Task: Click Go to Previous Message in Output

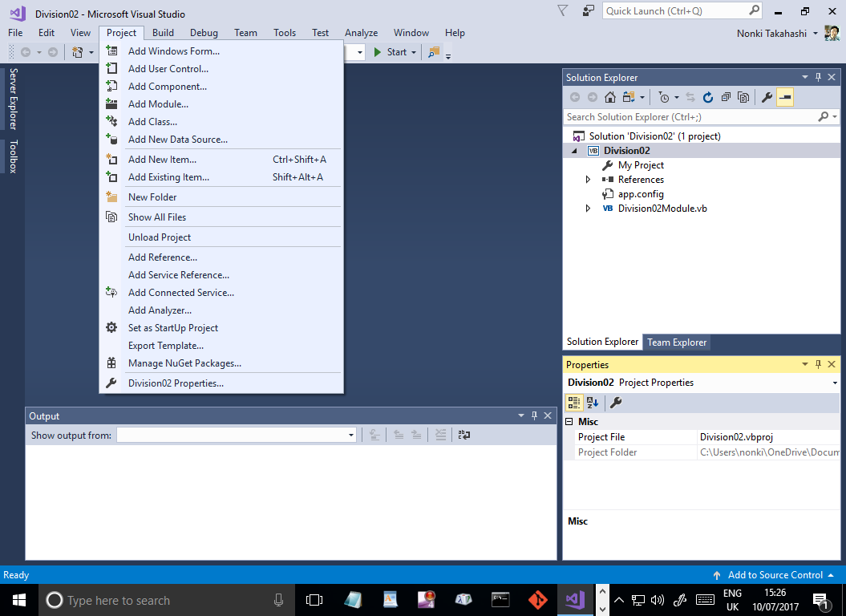Action: 399,435
